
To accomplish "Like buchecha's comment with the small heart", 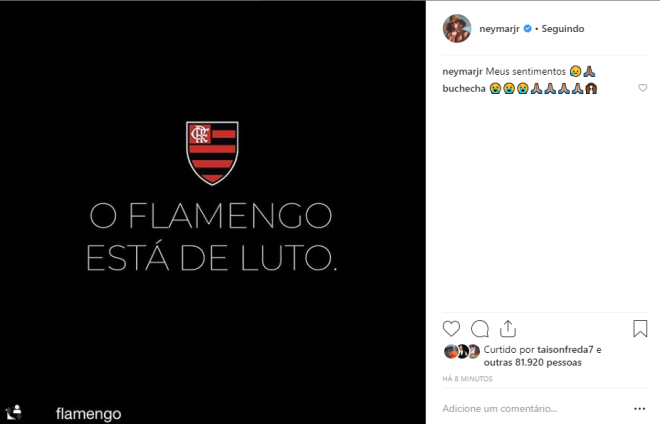I will pos(642,88).
